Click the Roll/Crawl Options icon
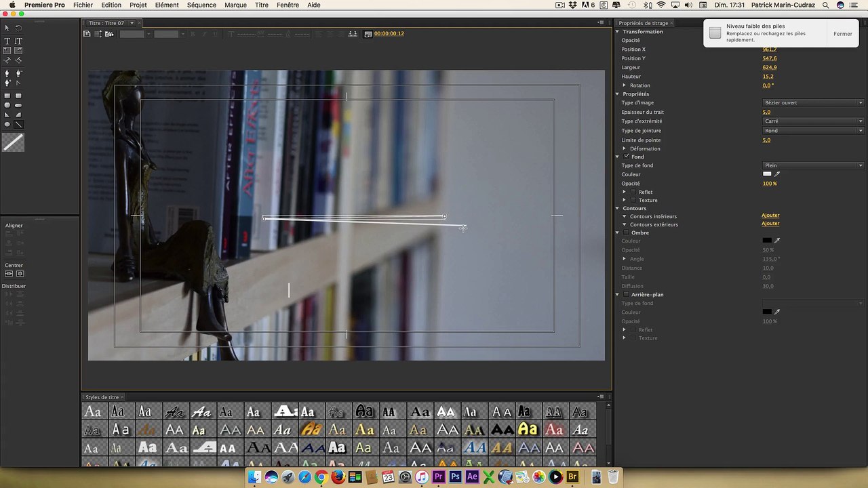This screenshot has height=488, width=868. [98, 34]
